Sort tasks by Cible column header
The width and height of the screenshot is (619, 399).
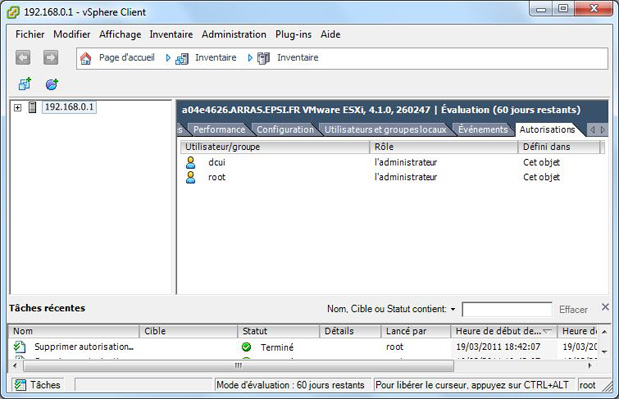tap(188, 331)
